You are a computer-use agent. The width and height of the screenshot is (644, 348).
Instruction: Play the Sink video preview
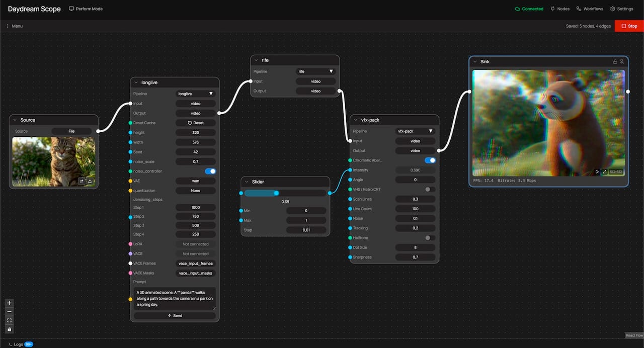point(597,171)
